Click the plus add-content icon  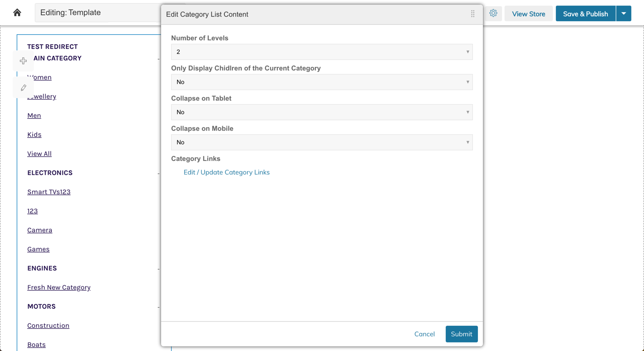23,61
